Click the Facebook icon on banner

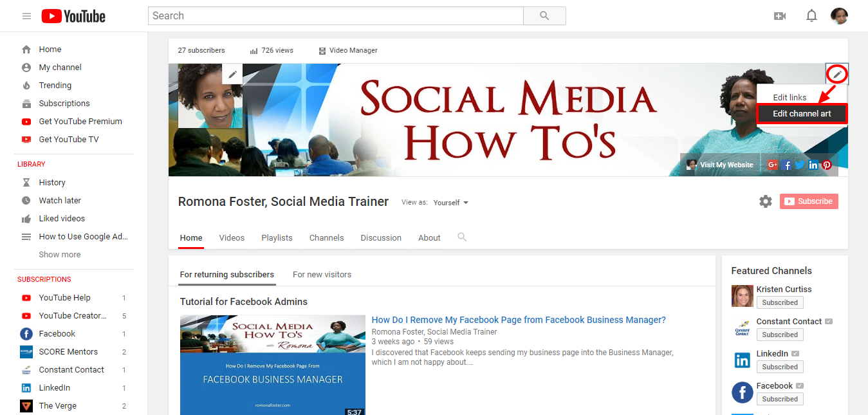coord(787,165)
